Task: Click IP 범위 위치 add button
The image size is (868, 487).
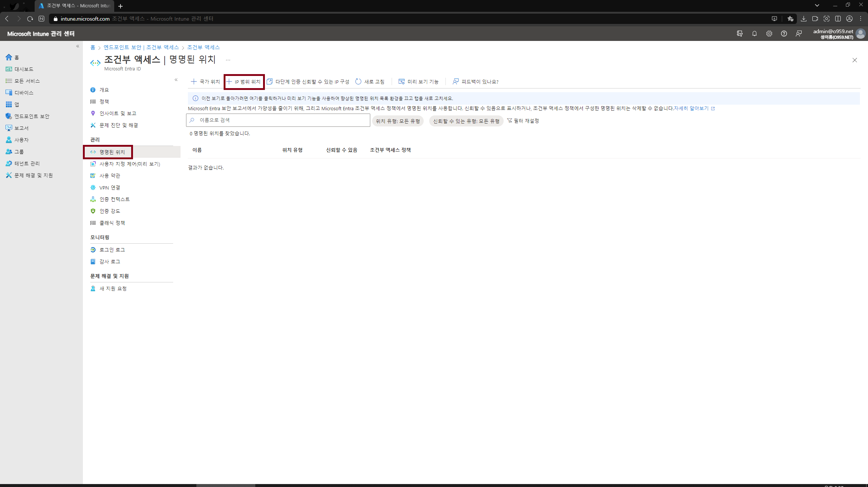Action: [244, 81]
